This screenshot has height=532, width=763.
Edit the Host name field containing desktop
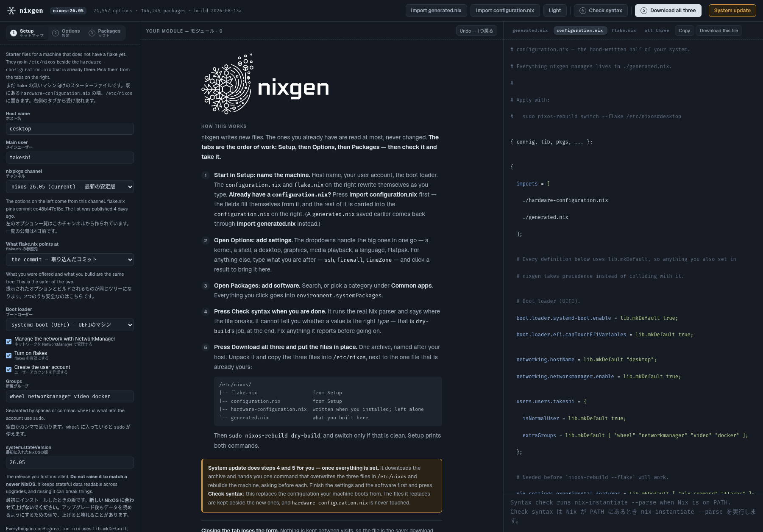70,129
